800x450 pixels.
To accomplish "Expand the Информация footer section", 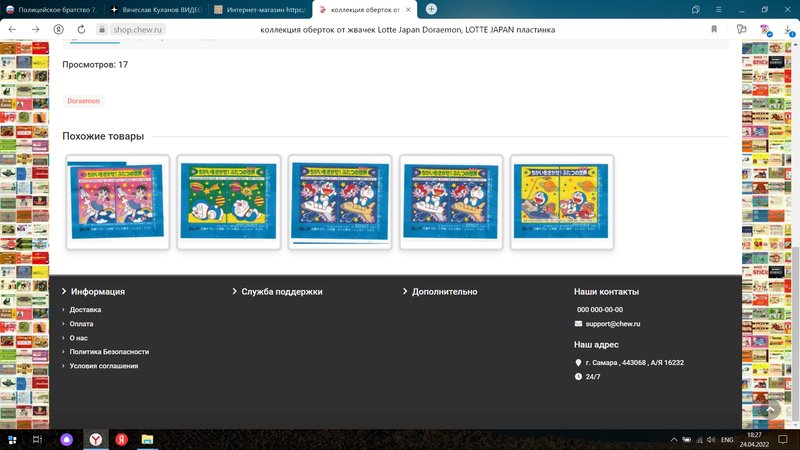I will (93, 292).
